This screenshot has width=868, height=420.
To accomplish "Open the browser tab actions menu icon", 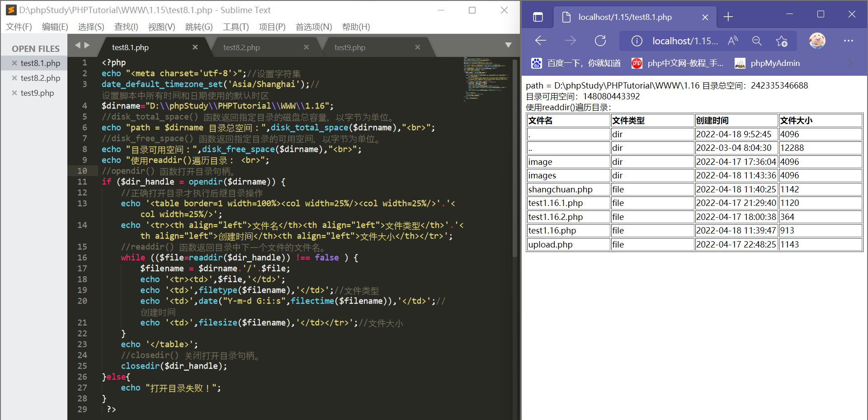I will tap(538, 17).
